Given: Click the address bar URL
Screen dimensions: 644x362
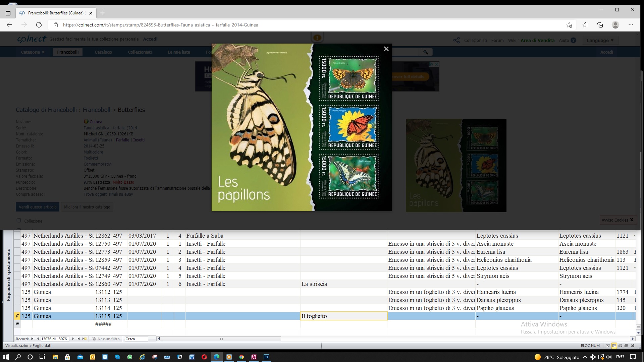Looking at the screenshot, I should [161, 25].
